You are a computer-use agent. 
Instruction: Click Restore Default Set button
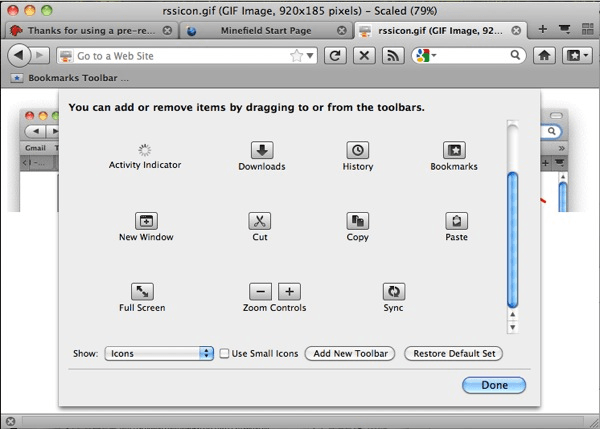(453, 353)
